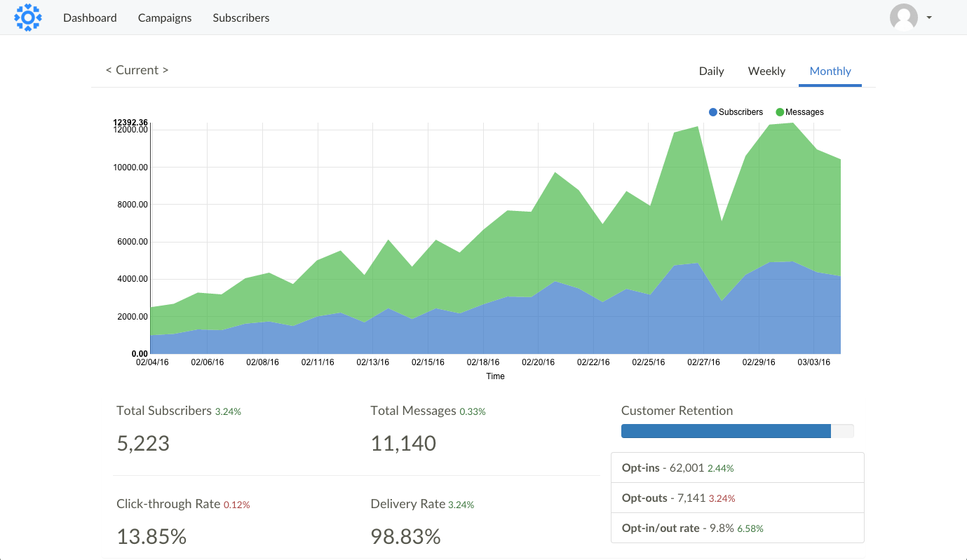Switch to the Daily tab

tap(712, 71)
